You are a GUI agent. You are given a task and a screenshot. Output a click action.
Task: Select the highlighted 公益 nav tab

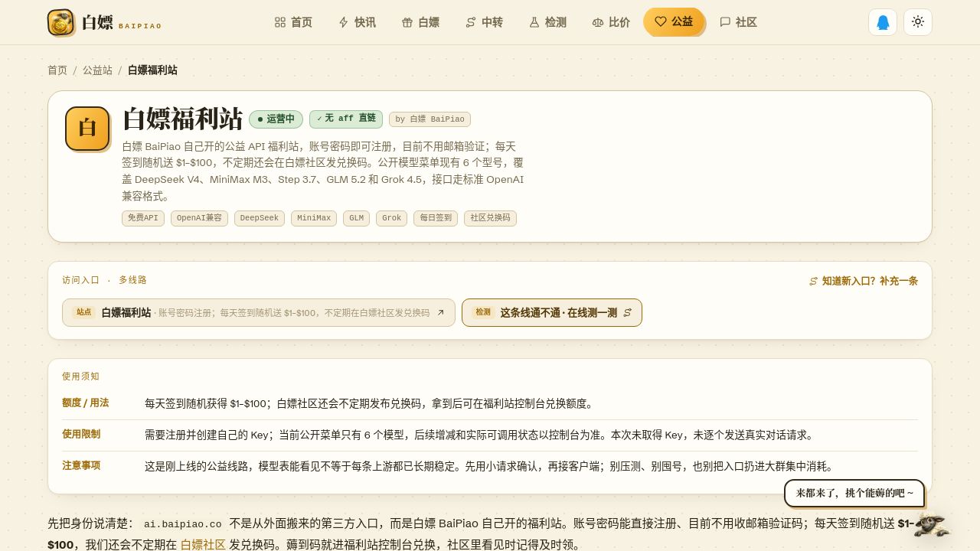point(674,21)
